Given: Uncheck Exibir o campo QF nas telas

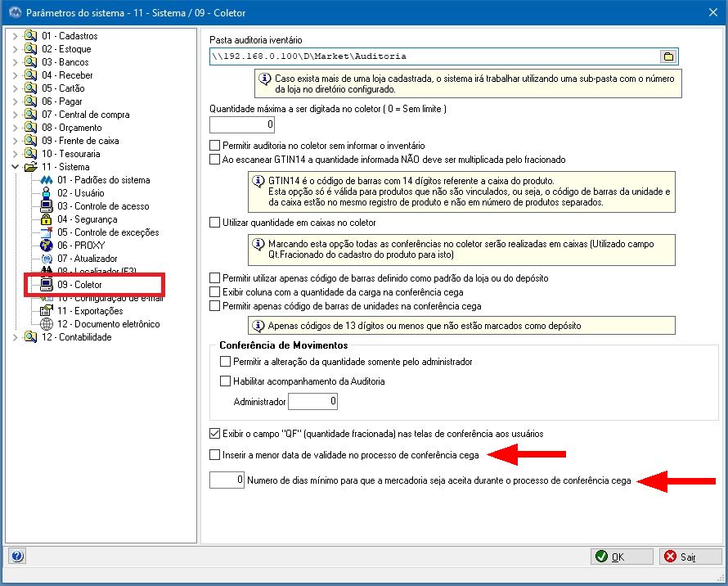Looking at the screenshot, I should [x=214, y=434].
